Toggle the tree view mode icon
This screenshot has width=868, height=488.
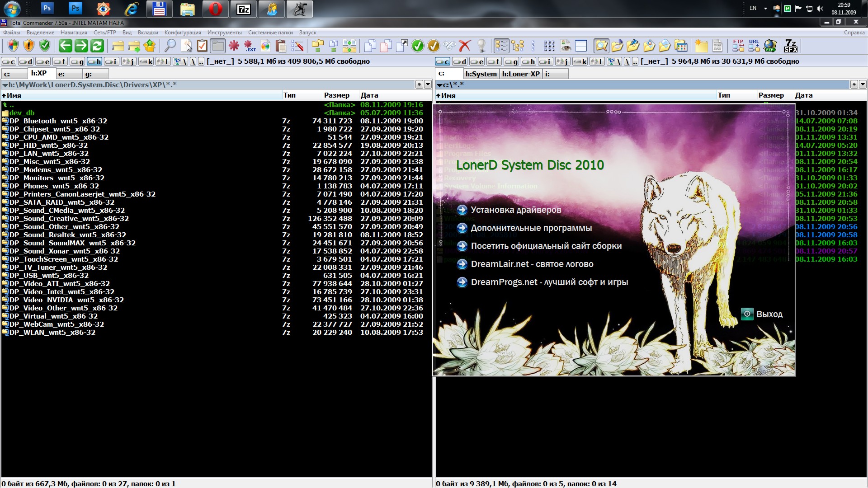click(518, 46)
